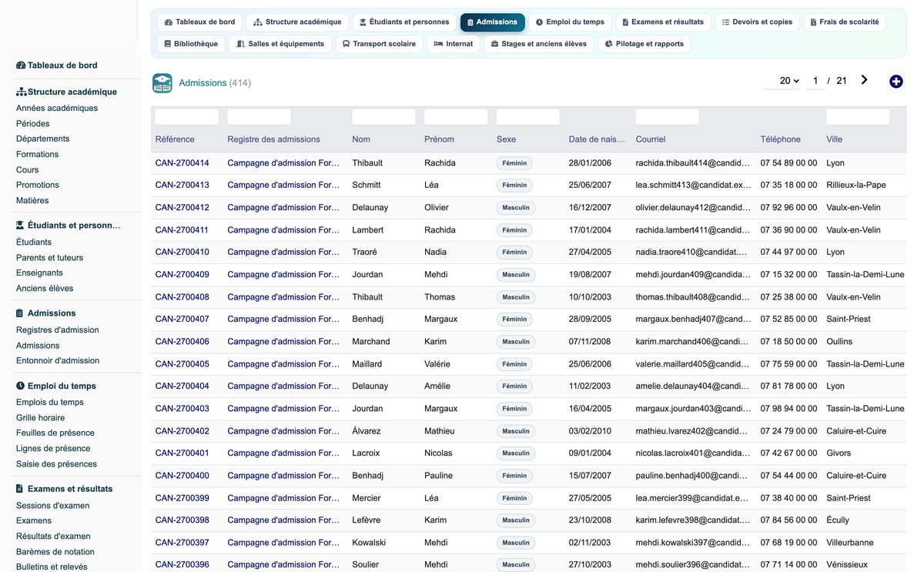Switch to the Devoirs et copies tab
924x572 pixels.
pyautogui.click(x=757, y=22)
